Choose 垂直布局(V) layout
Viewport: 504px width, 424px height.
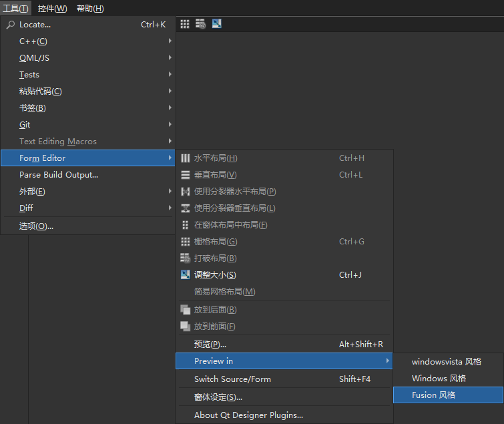point(284,175)
